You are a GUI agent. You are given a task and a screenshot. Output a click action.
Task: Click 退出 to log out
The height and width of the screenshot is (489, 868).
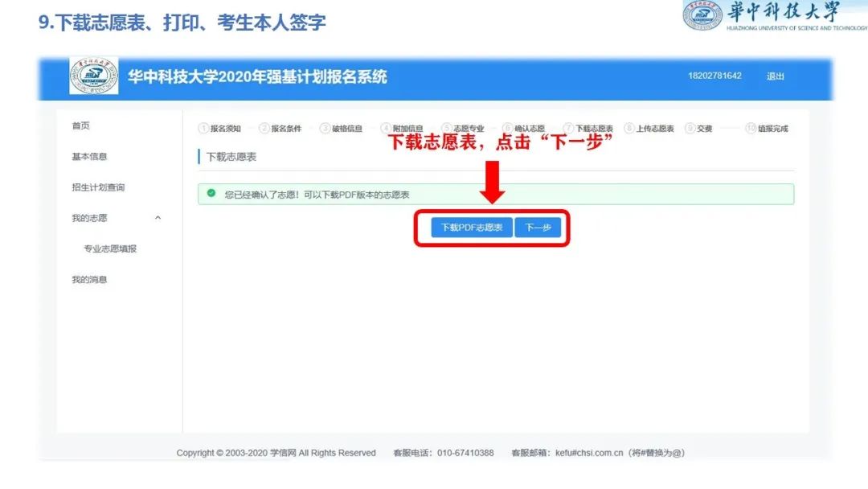775,76
